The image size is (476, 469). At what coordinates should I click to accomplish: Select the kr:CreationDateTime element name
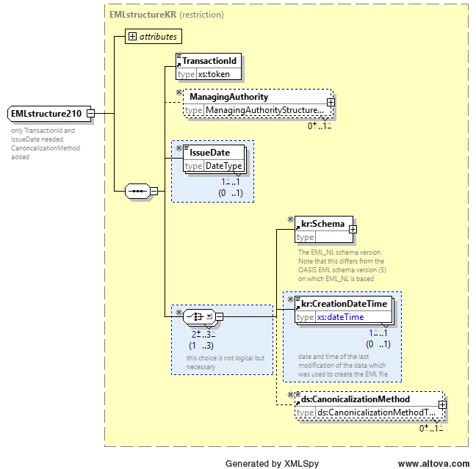click(x=344, y=304)
